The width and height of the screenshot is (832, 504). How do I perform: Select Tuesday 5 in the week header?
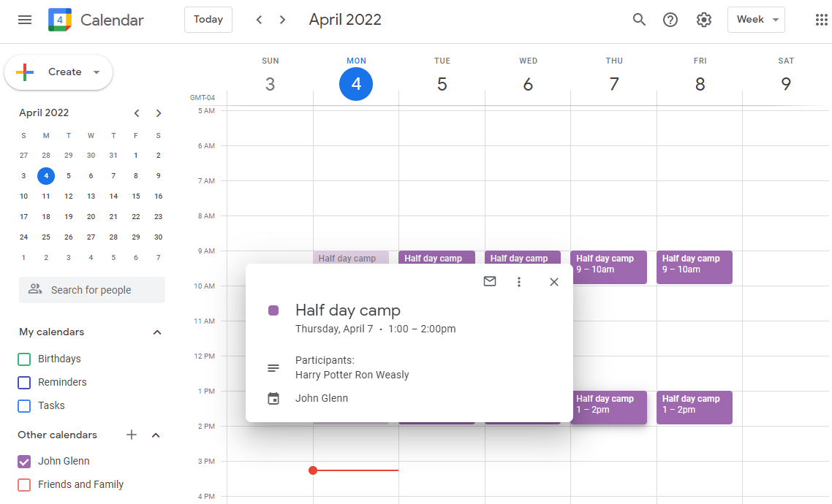coord(442,84)
